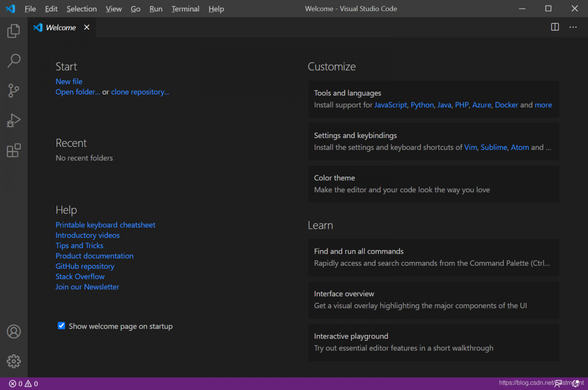Screen dimensions: 588x390
Task: Click errors and warnings status indicator
Action: point(23,384)
